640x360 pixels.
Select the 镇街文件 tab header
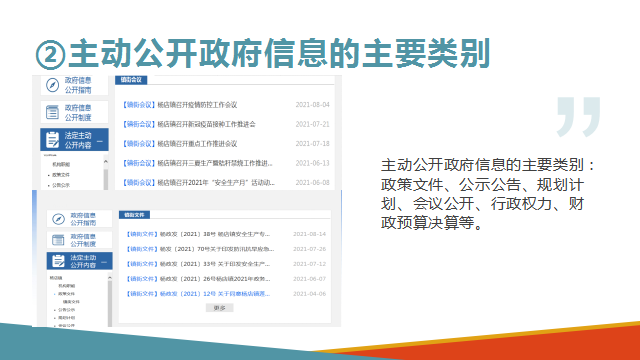pyautogui.click(x=134, y=215)
